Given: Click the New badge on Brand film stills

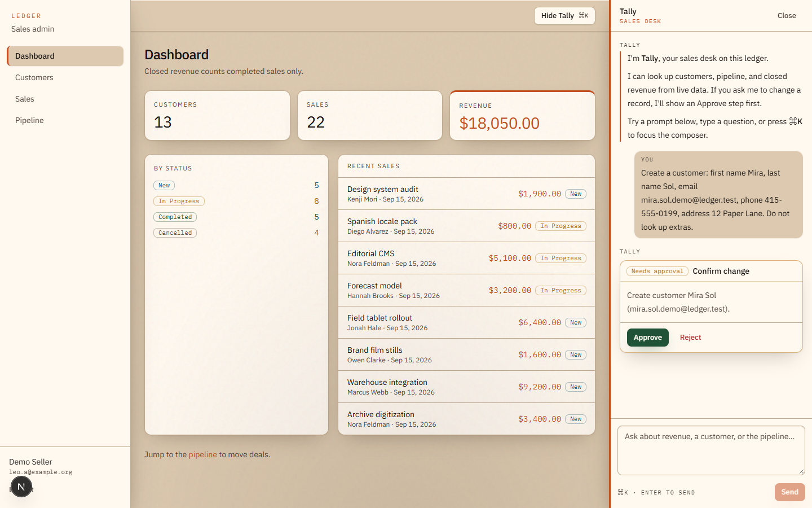Looking at the screenshot, I should tap(576, 354).
